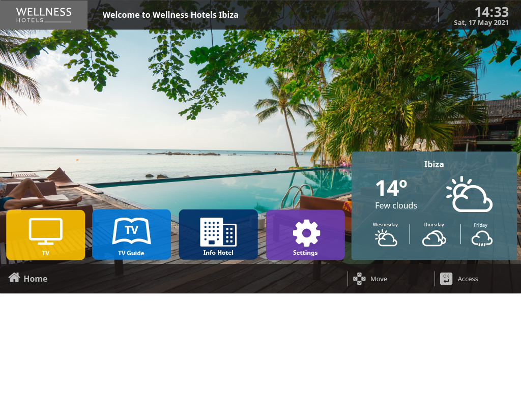Select the Info Hotel building icon
This screenshot has width=521, height=420.
(218, 232)
